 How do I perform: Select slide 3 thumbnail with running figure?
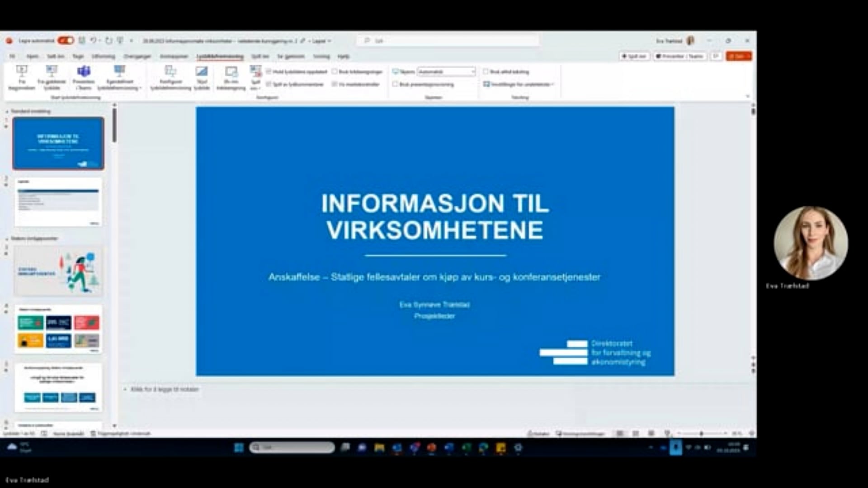[58, 271]
